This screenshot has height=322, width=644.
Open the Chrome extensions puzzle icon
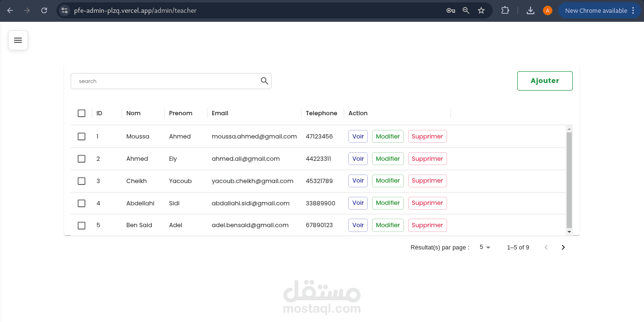pos(505,10)
